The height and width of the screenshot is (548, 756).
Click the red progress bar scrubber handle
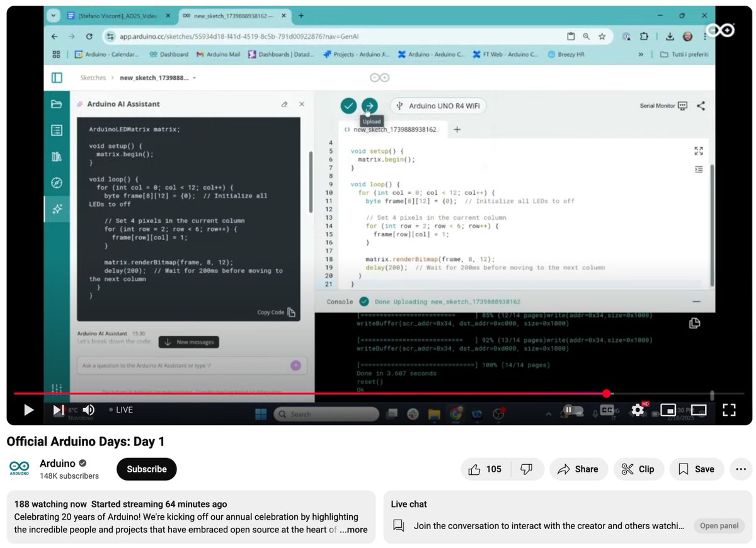(607, 394)
